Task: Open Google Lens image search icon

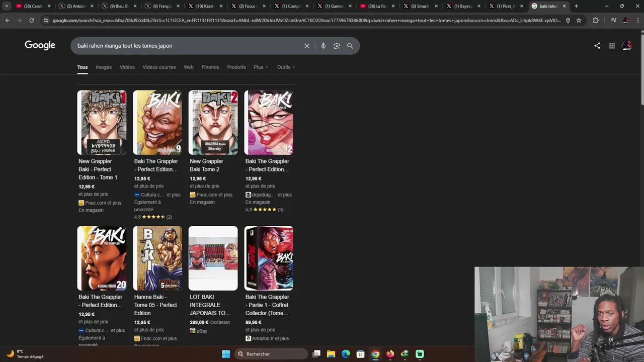Action: pos(337,46)
